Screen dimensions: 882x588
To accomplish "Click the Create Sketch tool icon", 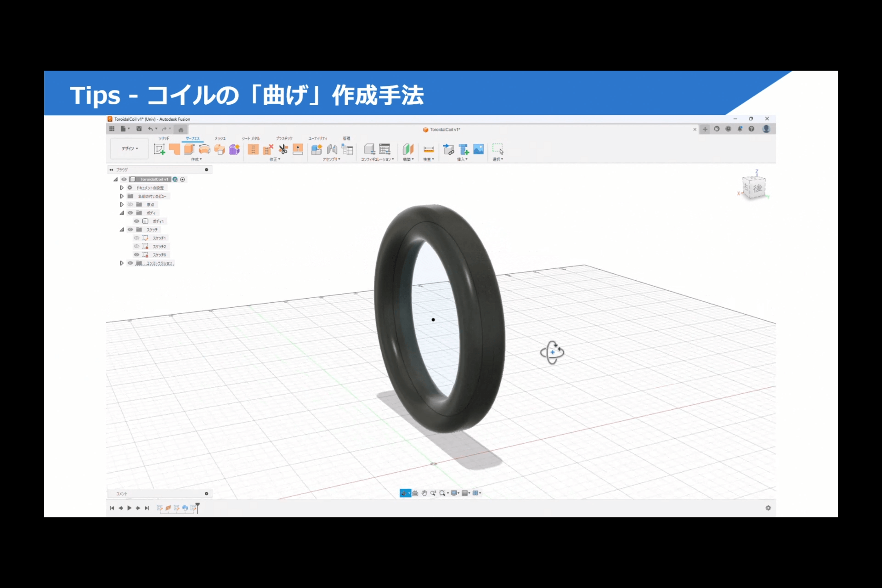I will click(159, 149).
